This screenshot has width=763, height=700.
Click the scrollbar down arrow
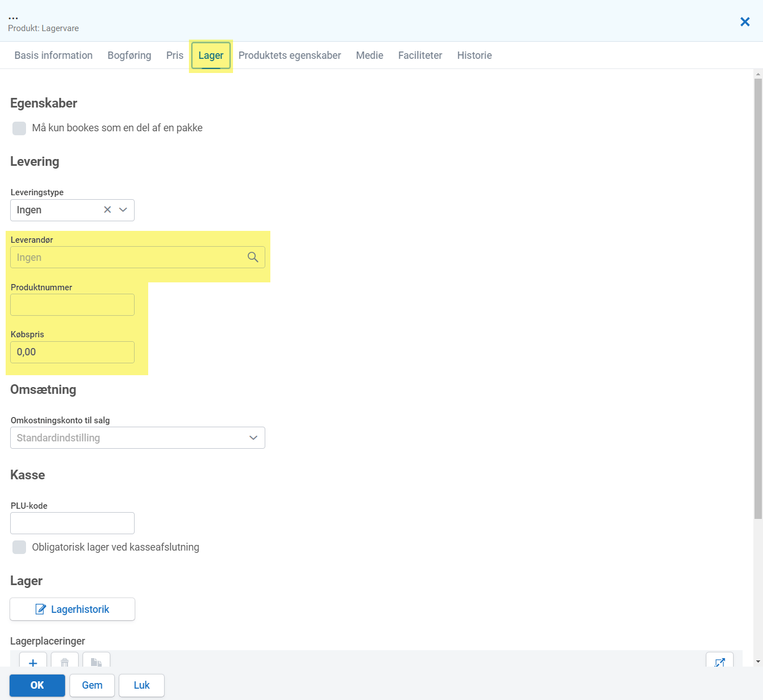(x=758, y=662)
